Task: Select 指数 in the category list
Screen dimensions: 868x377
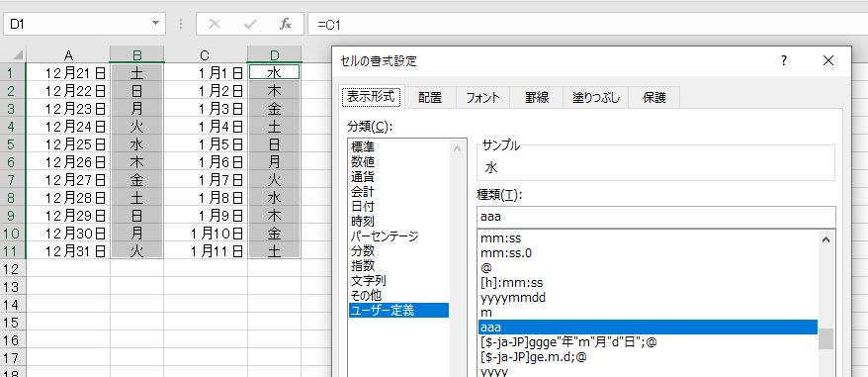Action: 399,265
